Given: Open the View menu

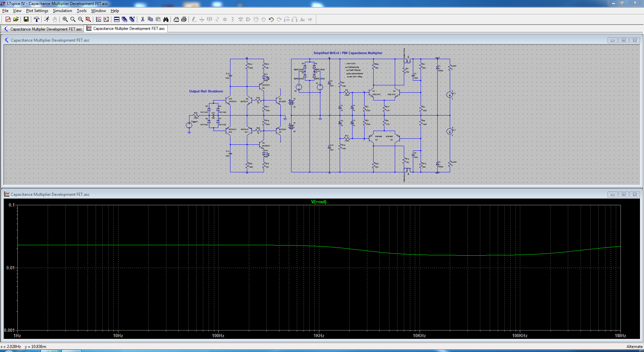Looking at the screenshot, I should coord(17,11).
